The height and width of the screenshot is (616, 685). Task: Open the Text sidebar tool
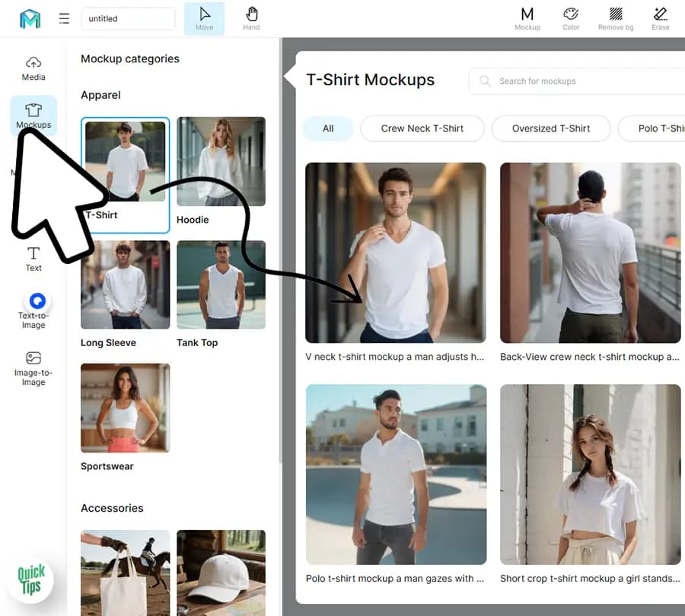[33, 259]
